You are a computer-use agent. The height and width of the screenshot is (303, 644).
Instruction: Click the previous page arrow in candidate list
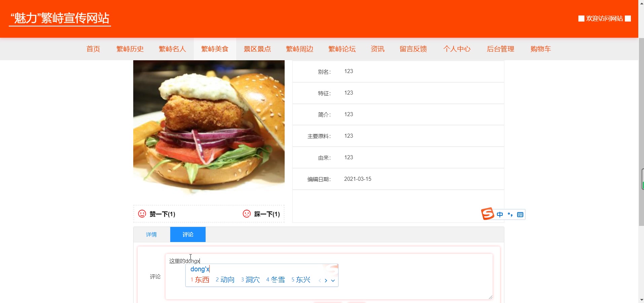point(320,280)
